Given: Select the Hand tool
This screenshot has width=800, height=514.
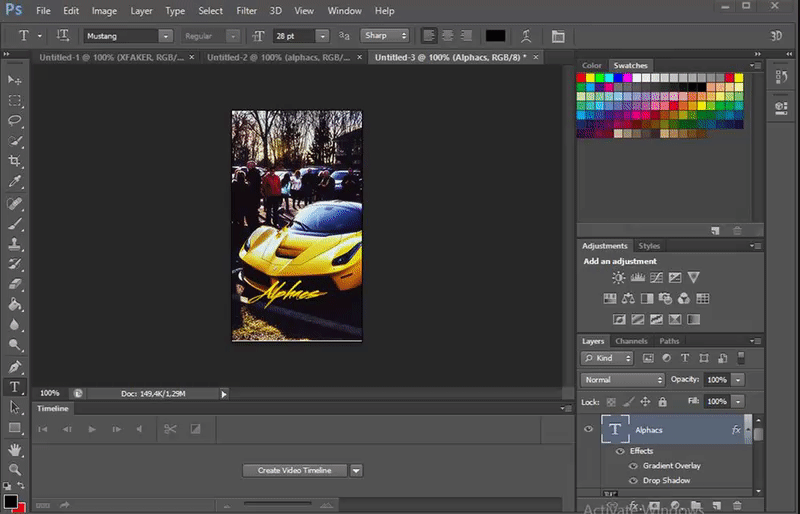Looking at the screenshot, I should [x=15, y=449].
